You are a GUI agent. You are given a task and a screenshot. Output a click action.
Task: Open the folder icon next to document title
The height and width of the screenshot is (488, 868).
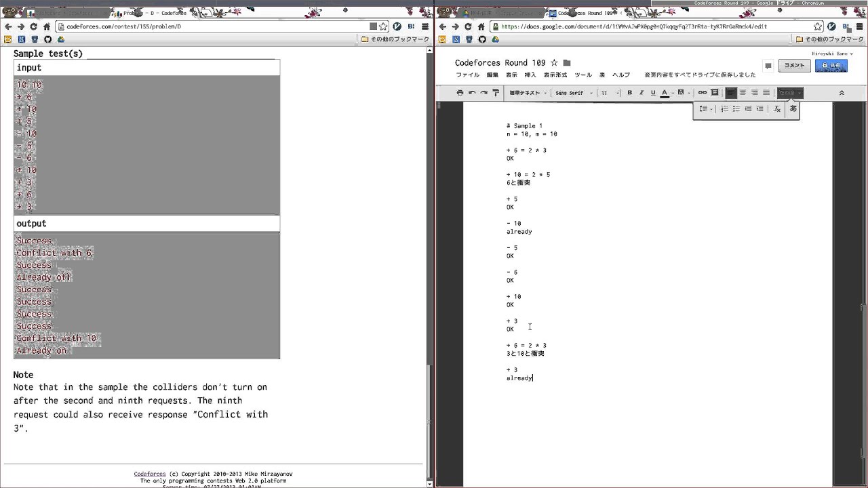[567, 63]
